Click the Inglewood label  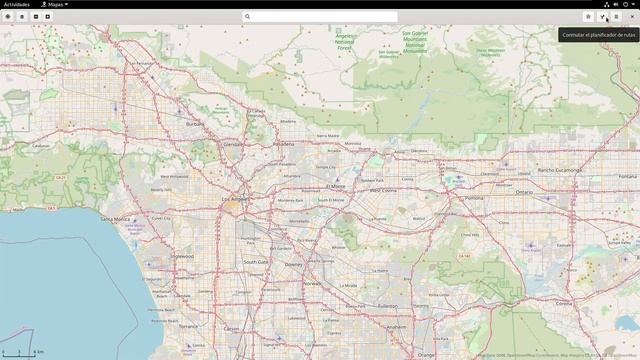click(182, 256)
